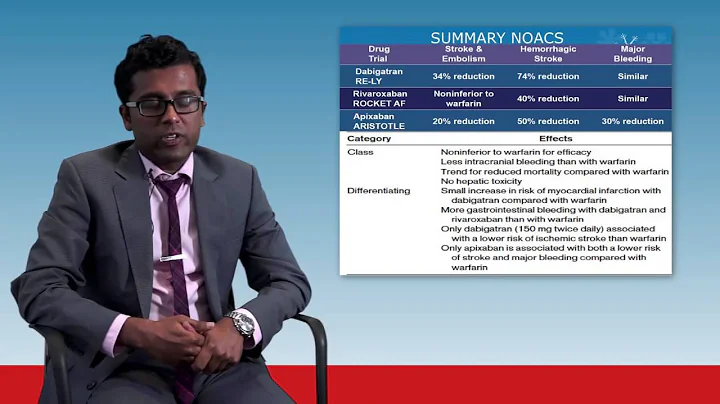Click the "50% reduction" cell
This screenshot has height=404, width=720.
[548, 121]
